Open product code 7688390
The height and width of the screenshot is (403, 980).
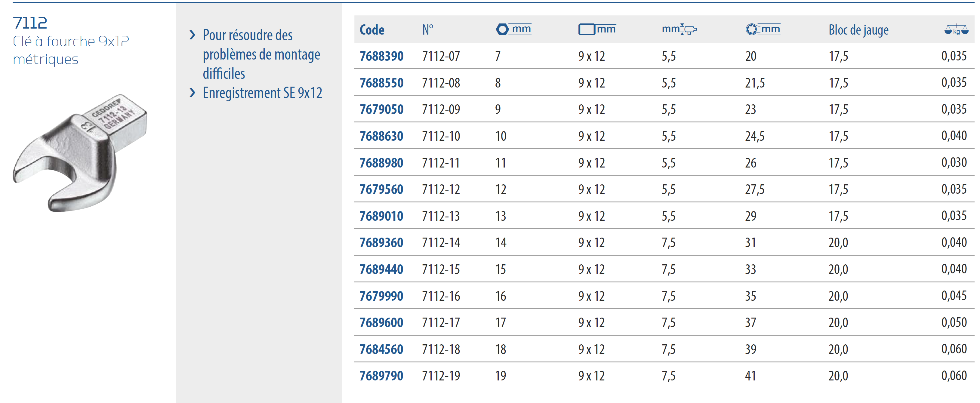[x=382, y=56]
